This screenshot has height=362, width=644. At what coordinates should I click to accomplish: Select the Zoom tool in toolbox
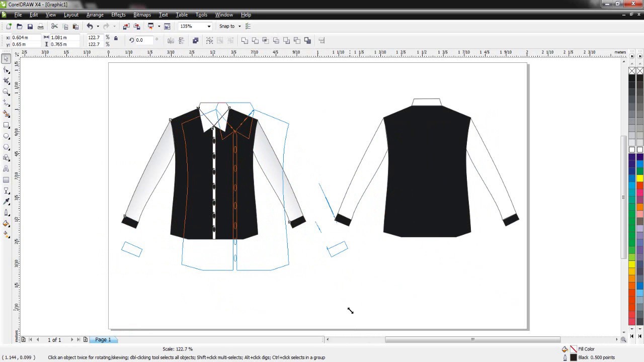[x=6, y=92]
